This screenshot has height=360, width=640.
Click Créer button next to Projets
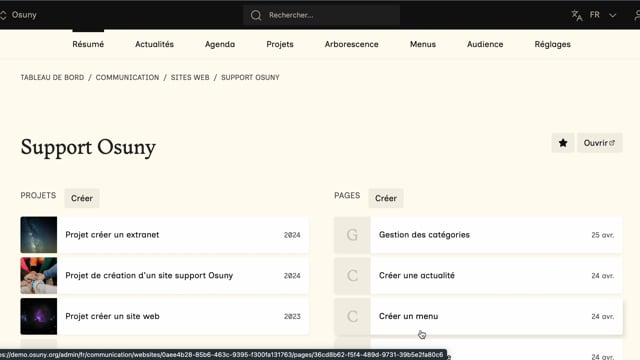point(82,198)
